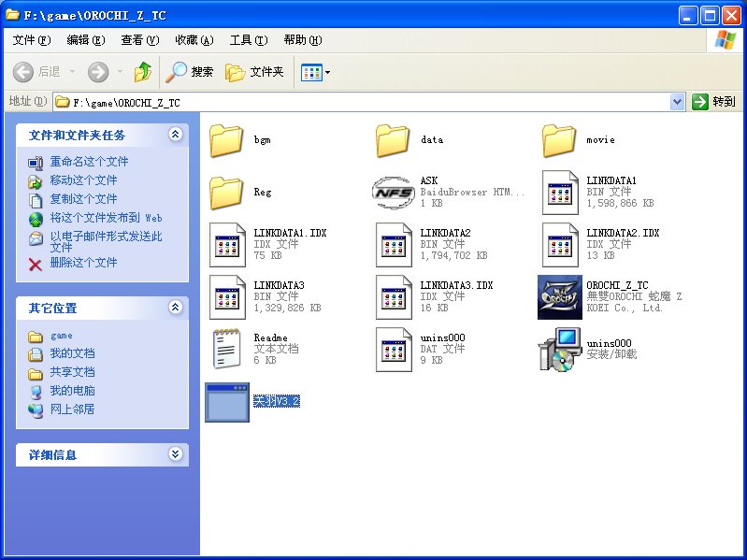Open the OROCHI_Z_TC game executable icon
Image resolution: width=747 pixels, height=560 pixels.
pos(560,297)
